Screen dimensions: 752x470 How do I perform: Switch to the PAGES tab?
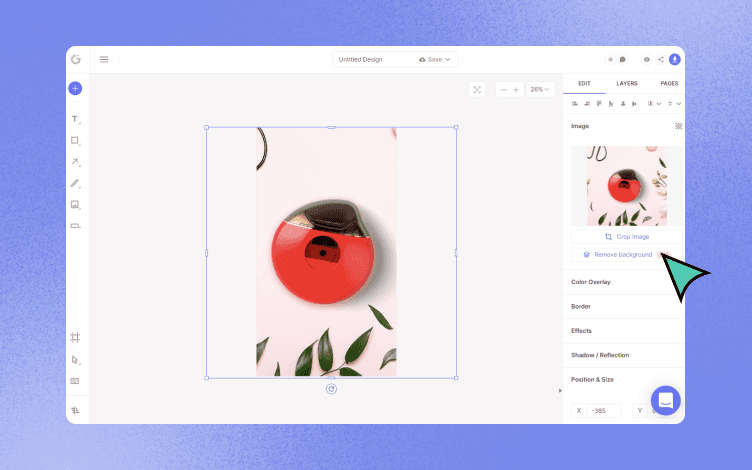669,83
